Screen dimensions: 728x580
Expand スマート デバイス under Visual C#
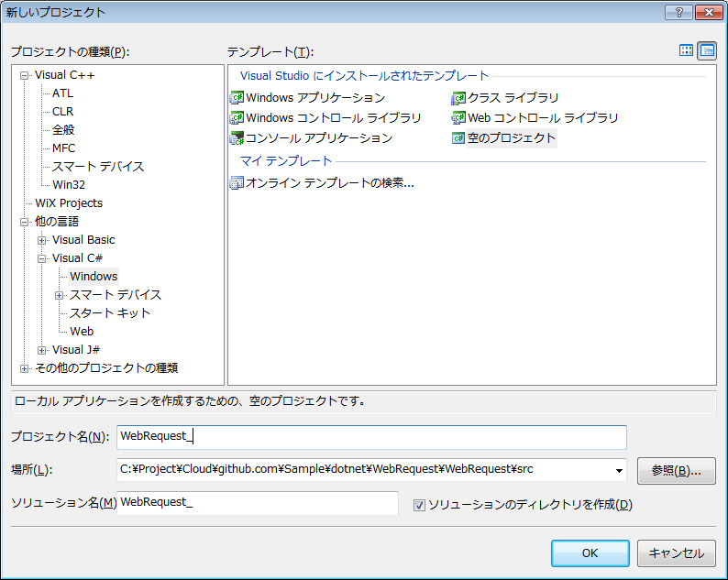pos(59,295)
